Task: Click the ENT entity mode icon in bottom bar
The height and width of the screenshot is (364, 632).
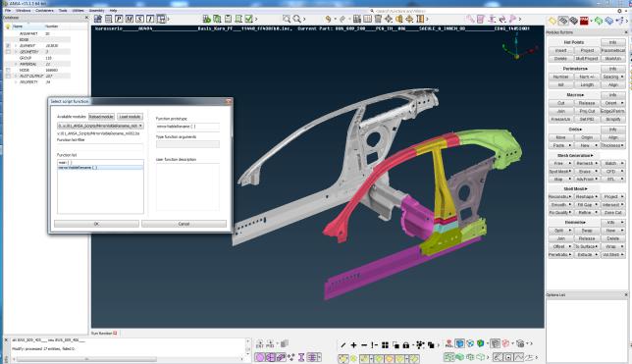Action: click(259, 344)
